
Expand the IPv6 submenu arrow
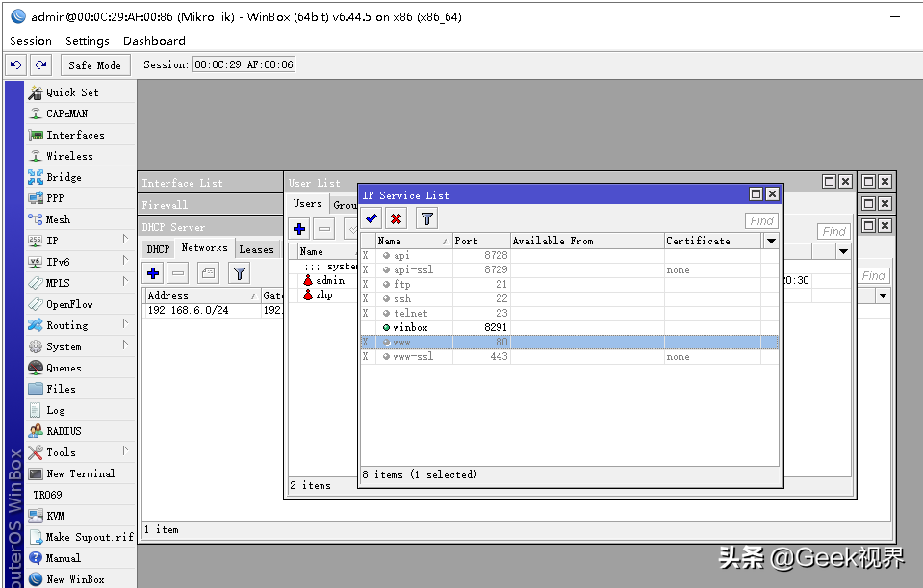coord(125,260)
